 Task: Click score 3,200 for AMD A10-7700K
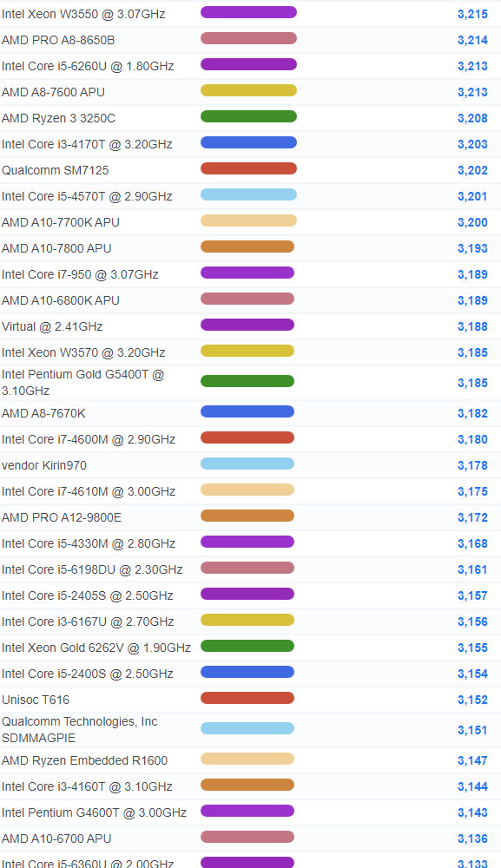[472, 222]
